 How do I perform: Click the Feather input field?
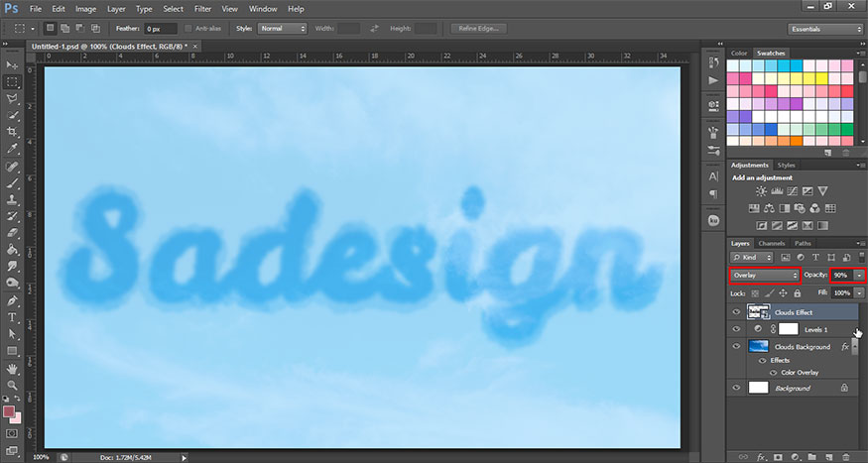point(159,29)
